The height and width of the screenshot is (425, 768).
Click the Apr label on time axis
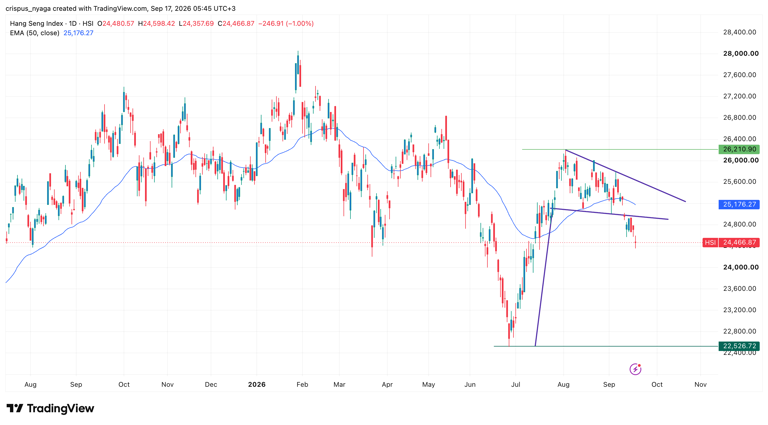pyautogui.click(x=387, y=384)
